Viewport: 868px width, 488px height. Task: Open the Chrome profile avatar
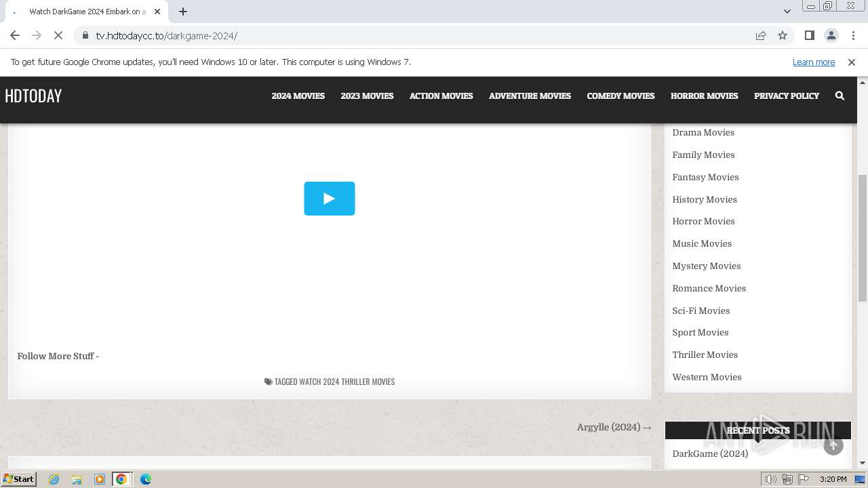point(831,35)
